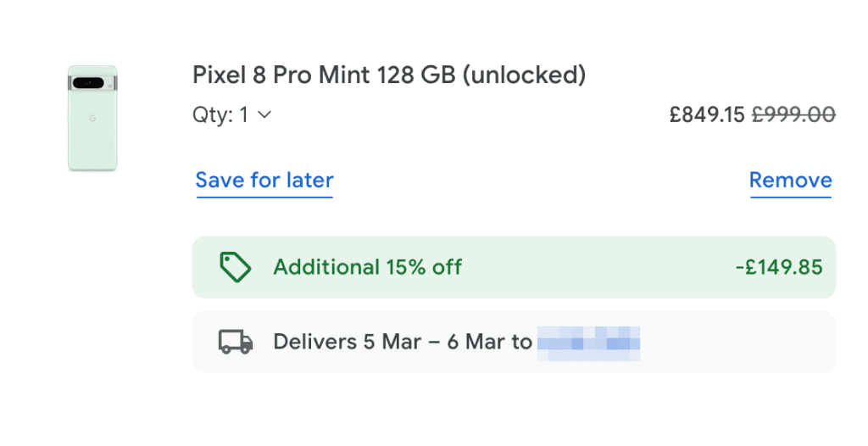Open the Qty quantity dropdown
This screenshot has height=446, width=868.
click(232, 114)
